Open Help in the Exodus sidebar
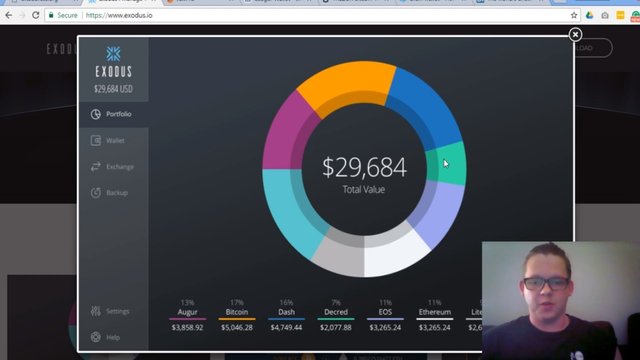Image resolution: width=640 pixels, height=360 pixels. click(x=114, y=337)
